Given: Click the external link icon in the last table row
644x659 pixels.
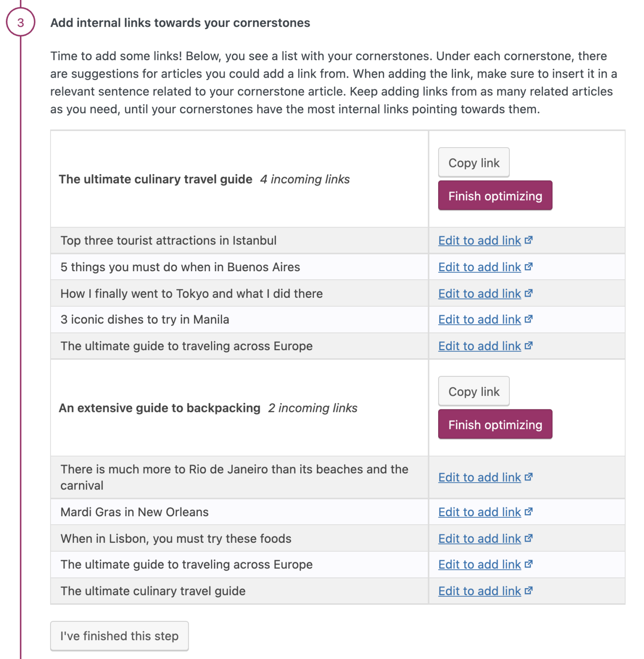Looking at the screenshot, I should coord(529,590).
